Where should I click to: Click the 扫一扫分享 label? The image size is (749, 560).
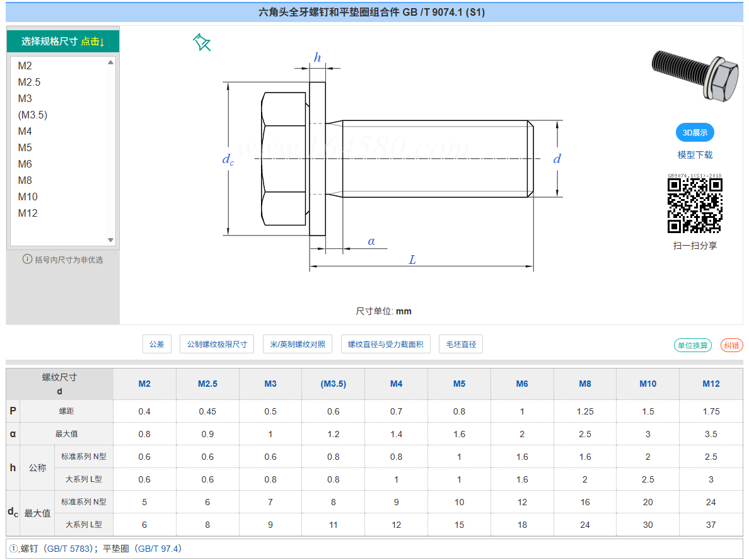click(695, 246)
